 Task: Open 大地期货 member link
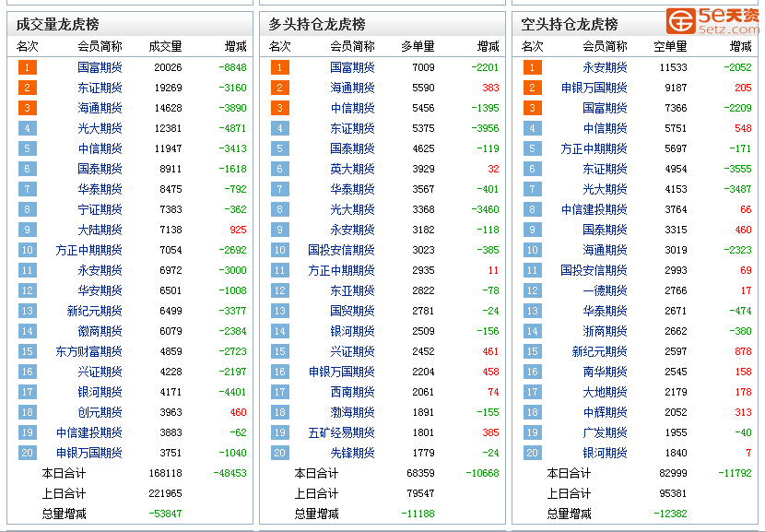click(x=605, y=392)
